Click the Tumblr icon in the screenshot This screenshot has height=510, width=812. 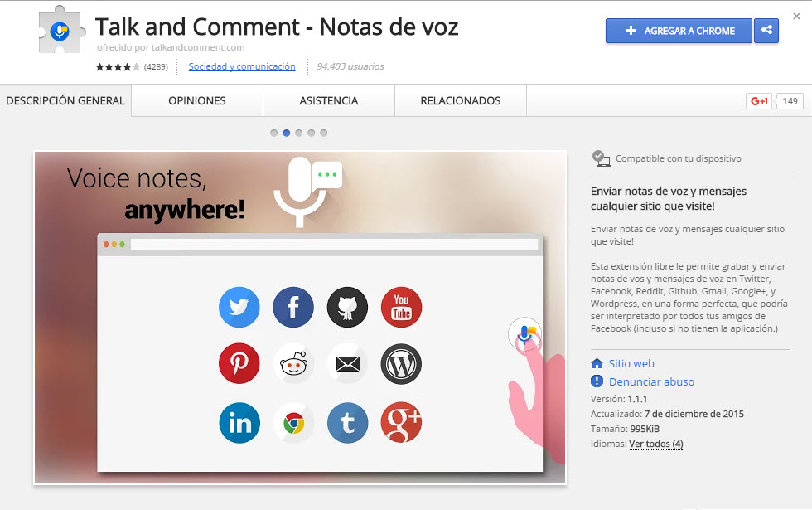[x=347, y=423]
